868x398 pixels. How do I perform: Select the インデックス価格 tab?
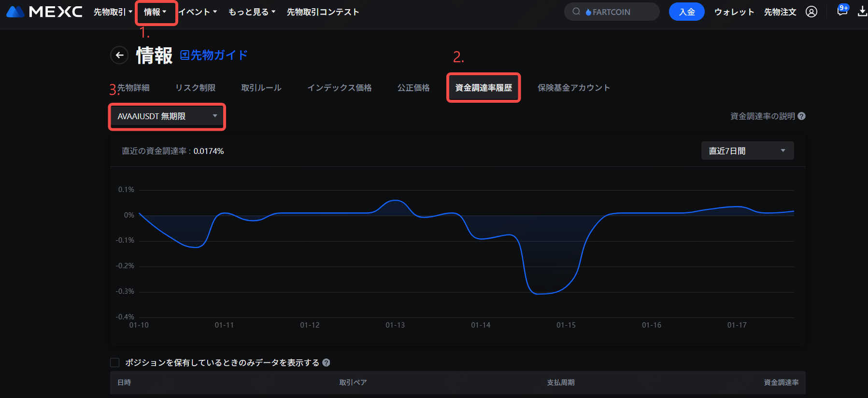[x=340, y=88]
